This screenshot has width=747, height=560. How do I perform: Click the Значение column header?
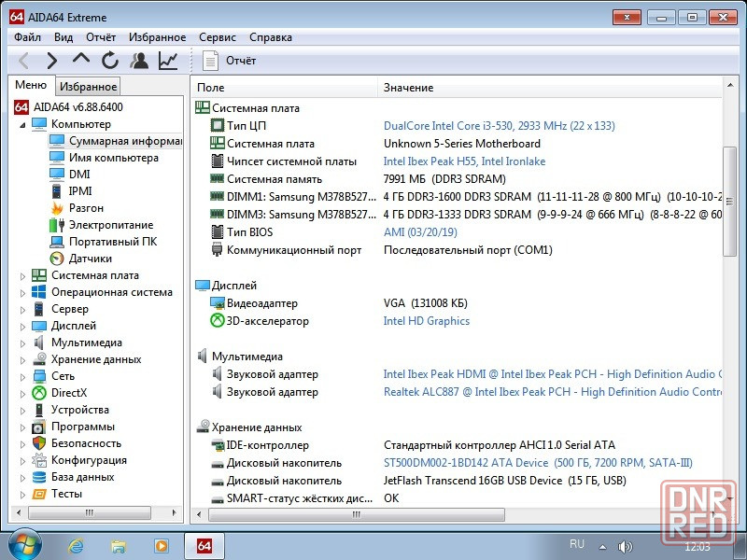tap(550, 88)
